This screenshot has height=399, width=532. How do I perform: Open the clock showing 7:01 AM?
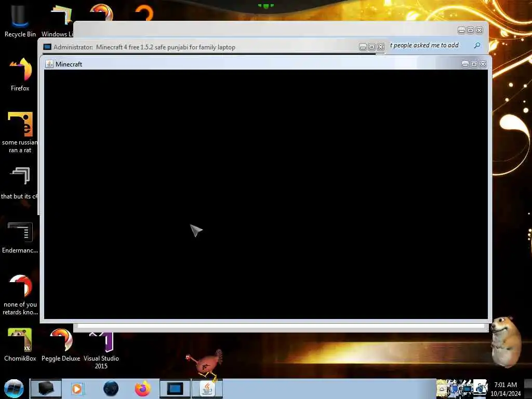506,385
